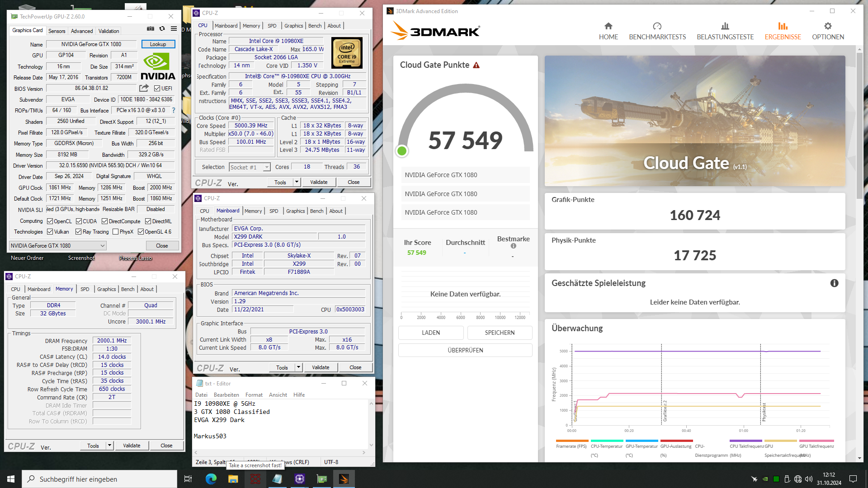Click the ÜBERPRÜFEN button
868x488 pixels.
coord(465,350)
